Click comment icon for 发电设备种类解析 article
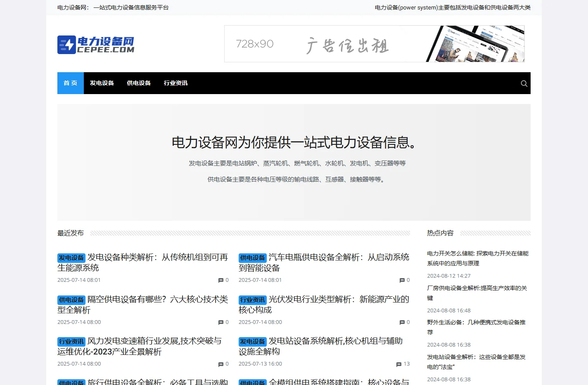 coord(221,280)
